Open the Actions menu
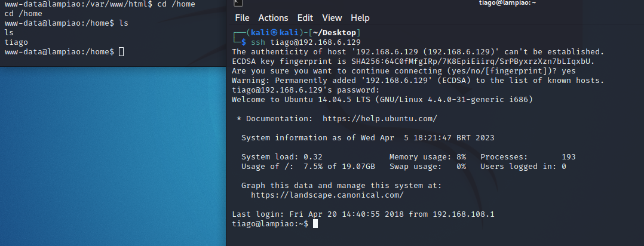The height and width of the screenshot is (246, 644). pyautogui.click(x=273, y=18)
